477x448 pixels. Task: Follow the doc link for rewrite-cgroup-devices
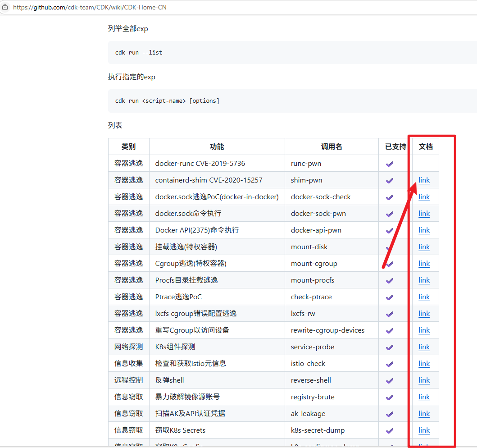pyautogui.click(x=424, y=330)
